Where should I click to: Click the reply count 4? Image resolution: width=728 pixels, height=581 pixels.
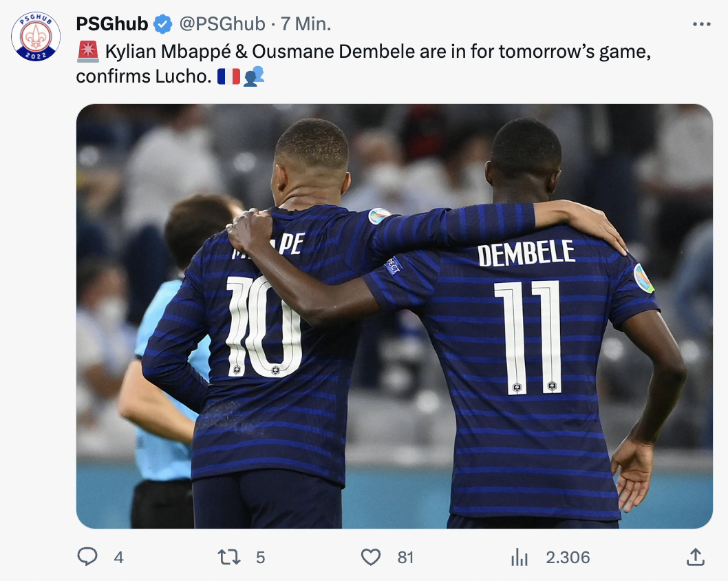click(x=119, y=558)
